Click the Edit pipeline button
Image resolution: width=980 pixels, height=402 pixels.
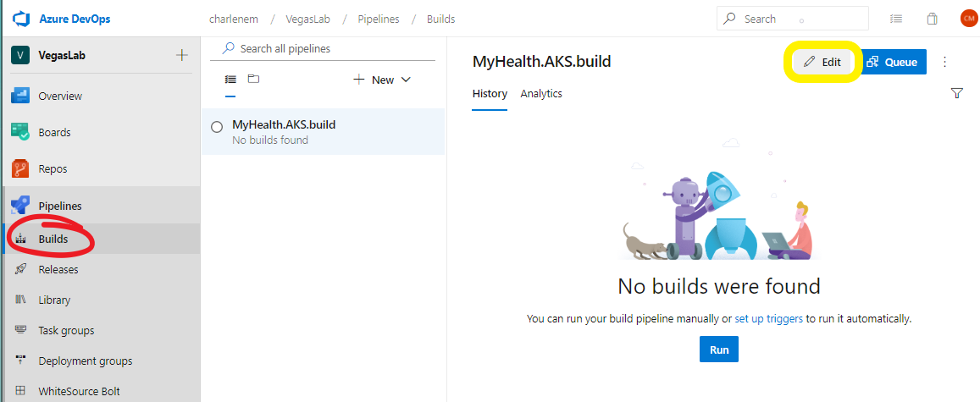822,62
